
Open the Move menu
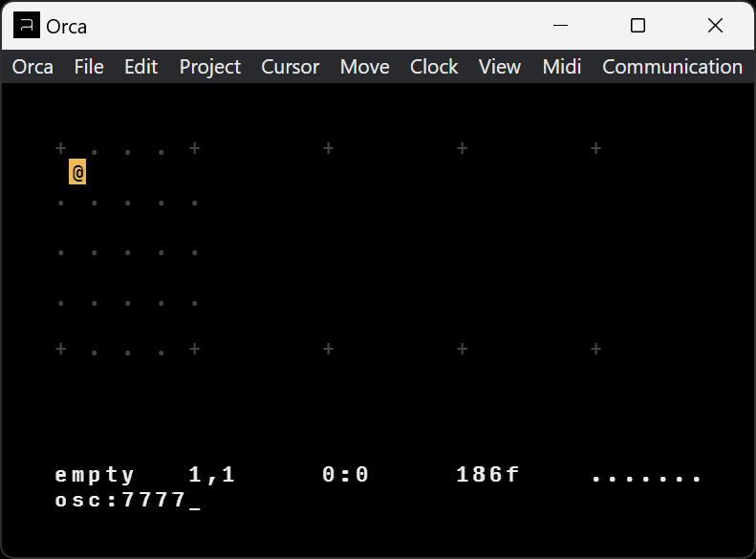point(364,67)
